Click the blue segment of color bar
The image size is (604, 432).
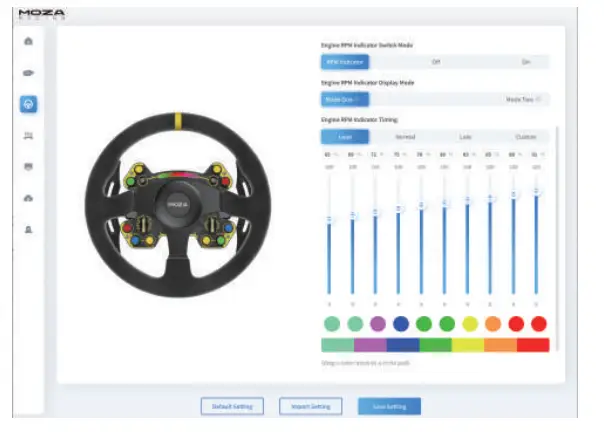click(403, 345)
